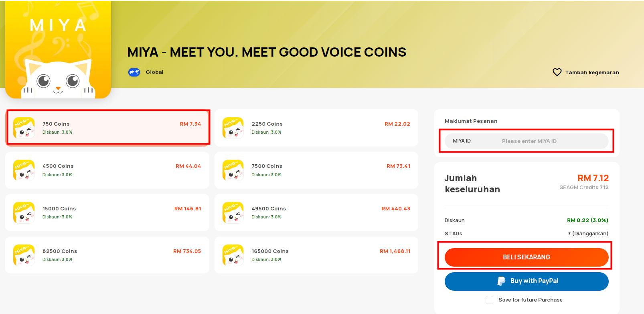Select the 750 Coins card text

tap(56, 124)
